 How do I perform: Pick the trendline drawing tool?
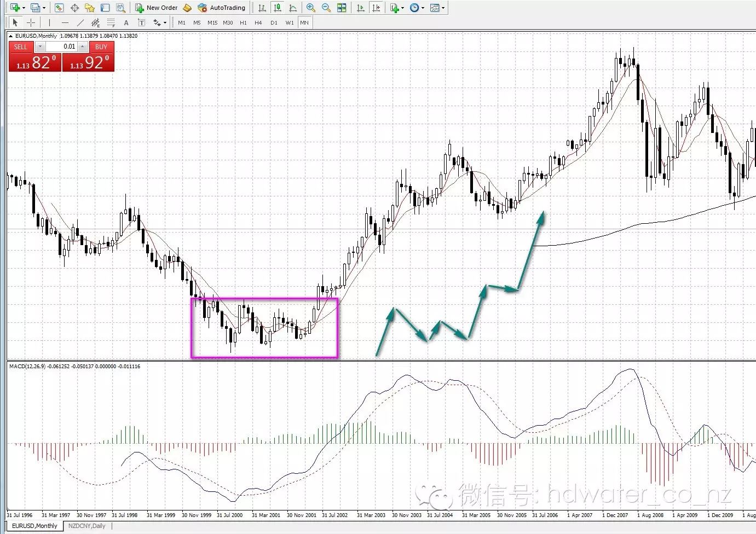click(80, 22)
